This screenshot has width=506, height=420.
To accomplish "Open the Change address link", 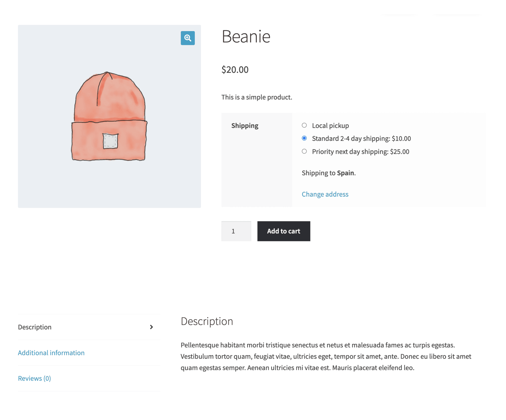I will tap(325, 194).
